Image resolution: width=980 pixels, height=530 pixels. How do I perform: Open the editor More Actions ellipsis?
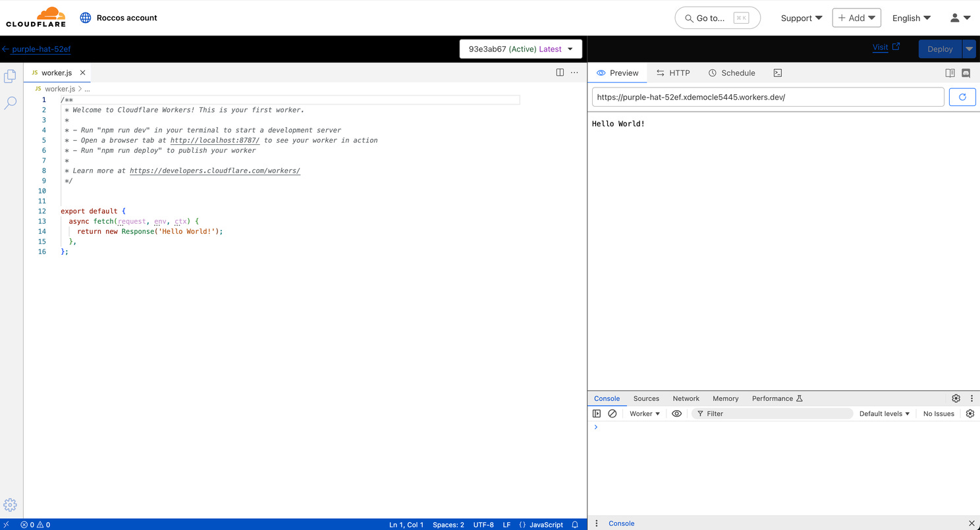(x=574, y=72)
